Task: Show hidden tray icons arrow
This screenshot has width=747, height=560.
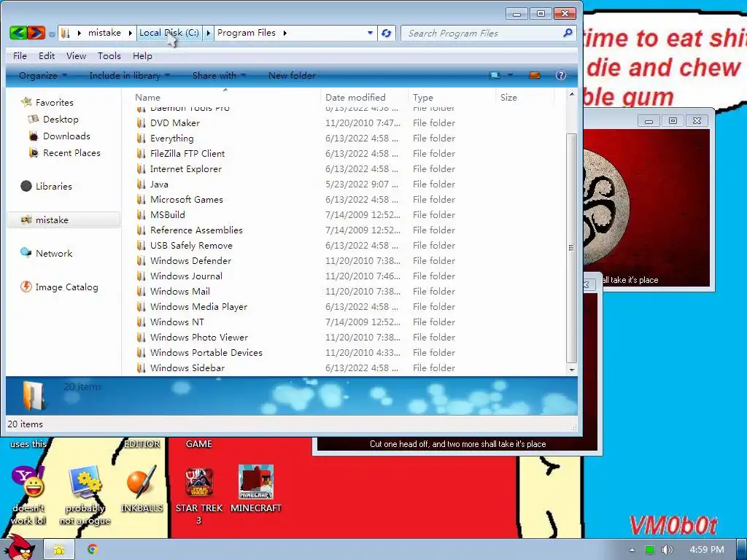Action: [632, 550]
